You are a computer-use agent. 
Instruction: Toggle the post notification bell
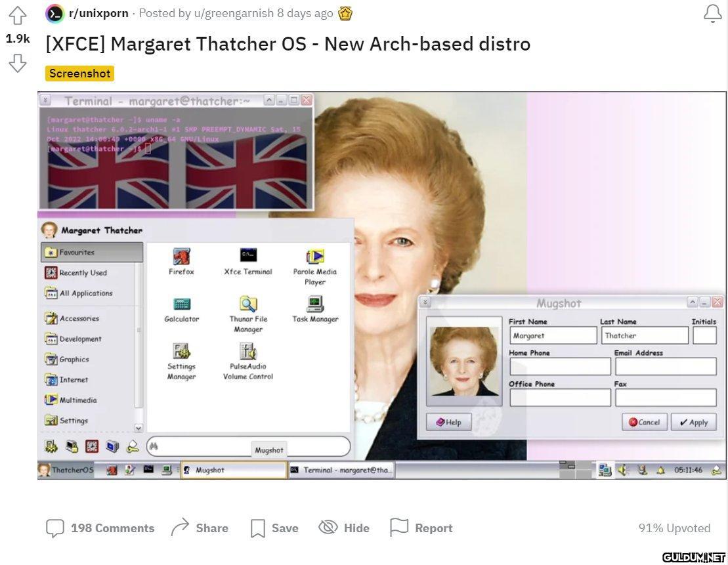click(713, 14)
